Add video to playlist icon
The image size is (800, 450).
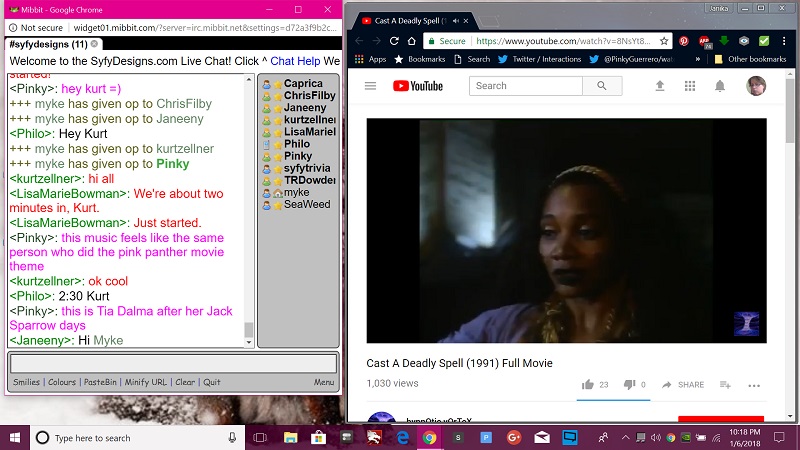[x=725, y=385]
